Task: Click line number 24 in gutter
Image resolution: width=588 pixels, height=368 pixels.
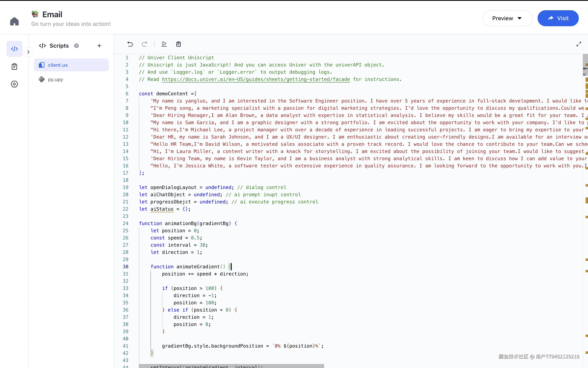Action: tap(125, 223)
